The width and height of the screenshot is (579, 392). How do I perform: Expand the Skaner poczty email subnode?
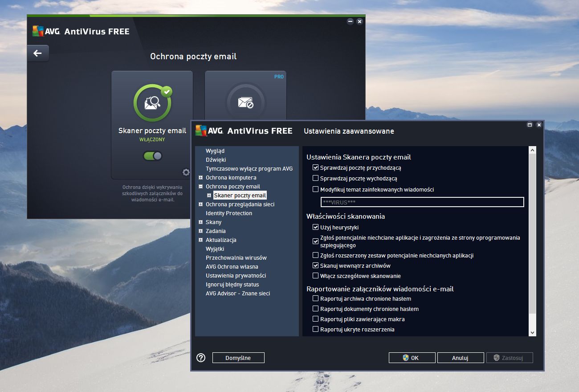(209, 196)
